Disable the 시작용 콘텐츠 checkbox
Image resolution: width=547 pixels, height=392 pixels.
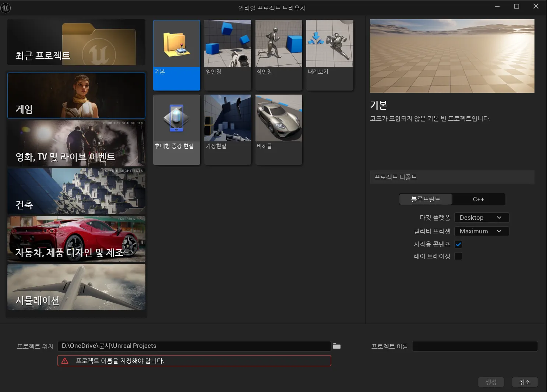[x=458, y=244]
